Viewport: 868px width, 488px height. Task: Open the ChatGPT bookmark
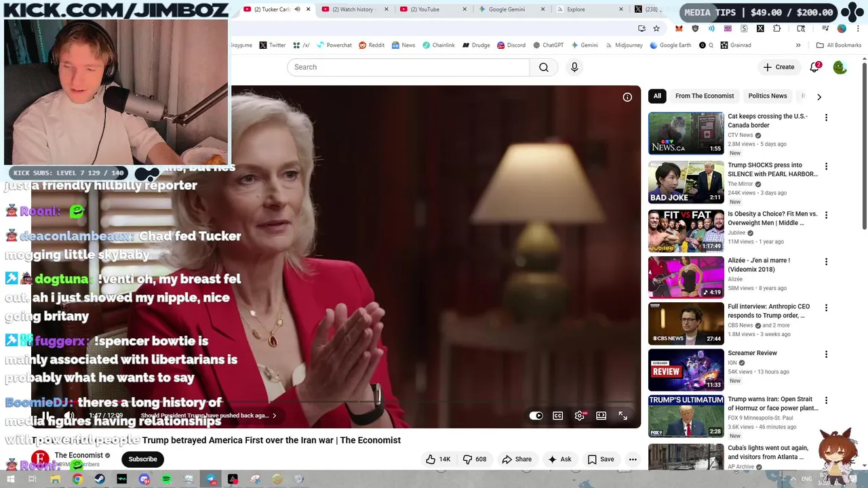(x=548, y=45)
